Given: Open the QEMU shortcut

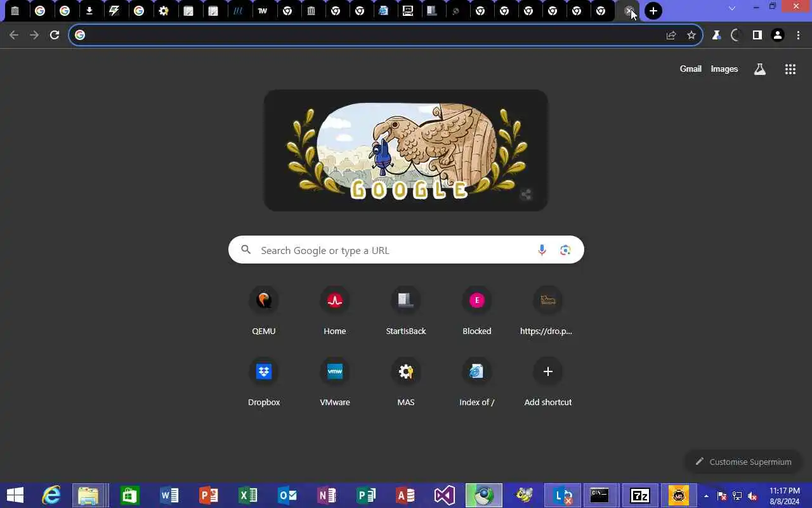Looking at the screenshot, I should (x=264, y=311).
